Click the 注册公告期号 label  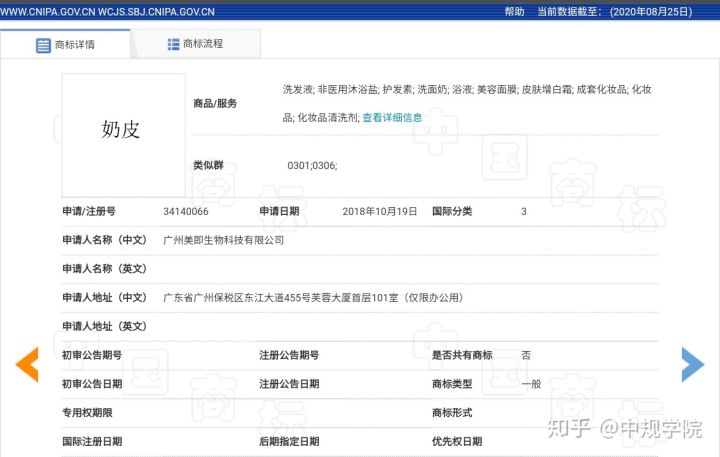tap(289, 355)
